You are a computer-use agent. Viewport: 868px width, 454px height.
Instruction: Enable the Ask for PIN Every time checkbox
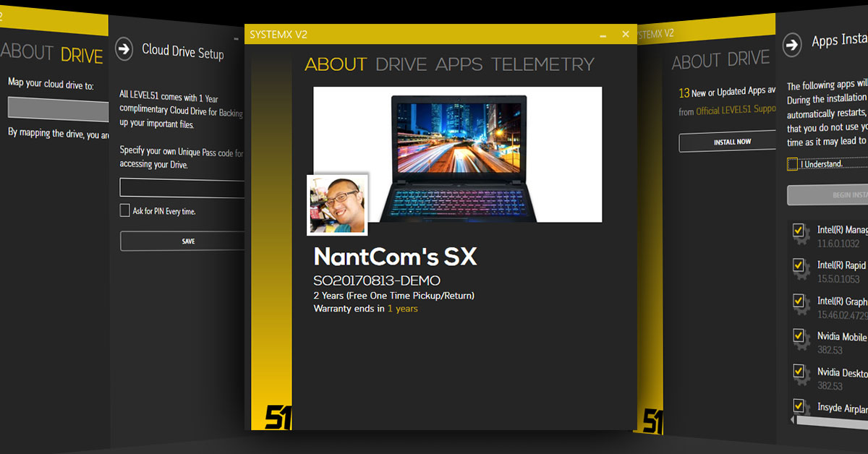[125, 210]
